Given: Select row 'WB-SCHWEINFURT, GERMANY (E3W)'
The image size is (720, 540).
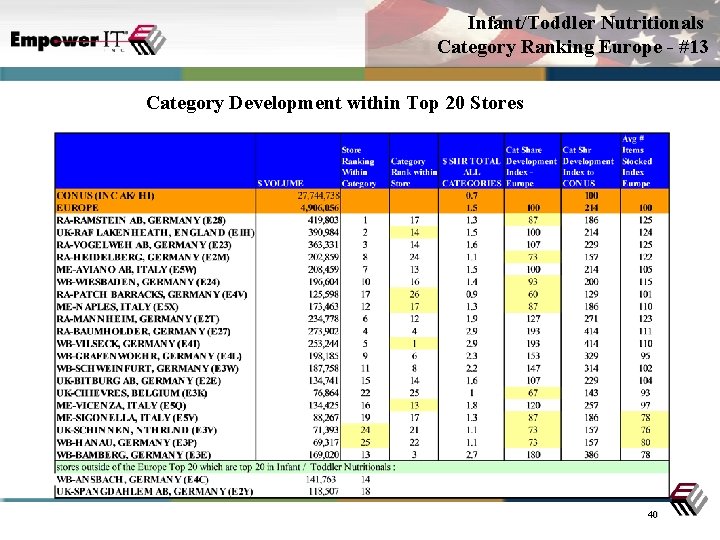Looking at the screenshot, I should 362,368.
